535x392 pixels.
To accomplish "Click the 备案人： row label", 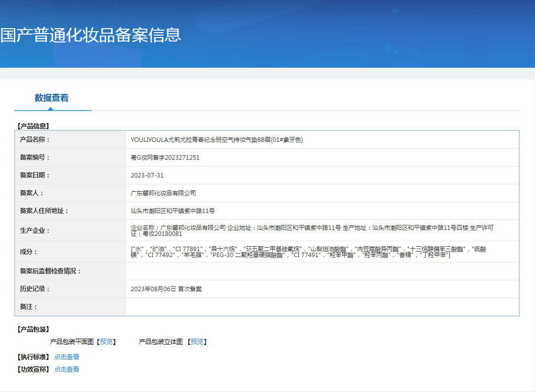I will [x=31, y=193].
